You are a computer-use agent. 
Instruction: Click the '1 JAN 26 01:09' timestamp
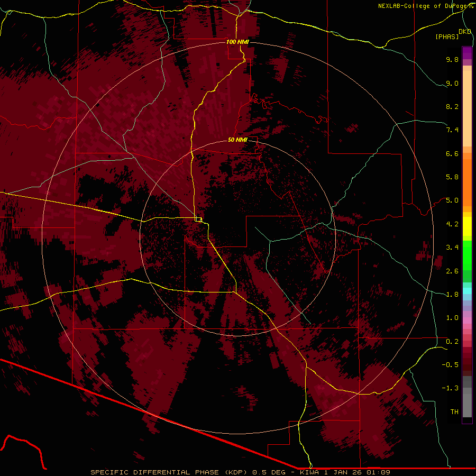357,472
